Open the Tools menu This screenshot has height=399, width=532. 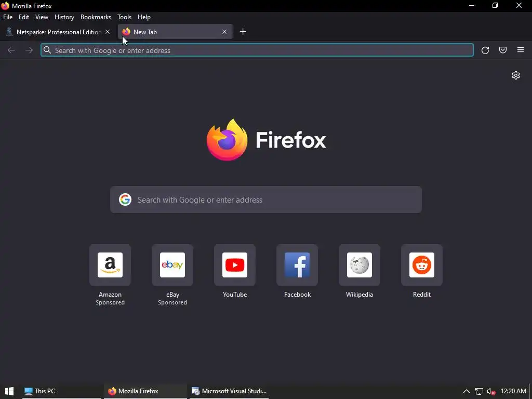[x=124, y=17]
